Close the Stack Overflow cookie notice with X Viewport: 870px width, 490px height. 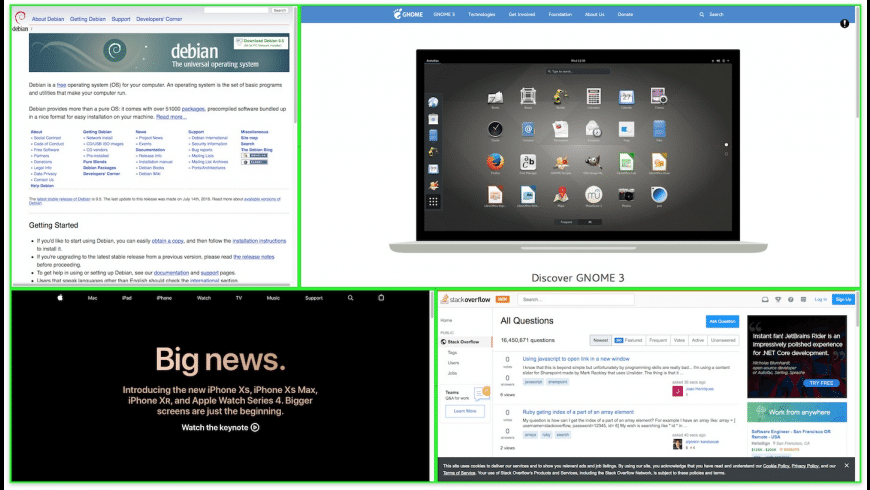846,466
